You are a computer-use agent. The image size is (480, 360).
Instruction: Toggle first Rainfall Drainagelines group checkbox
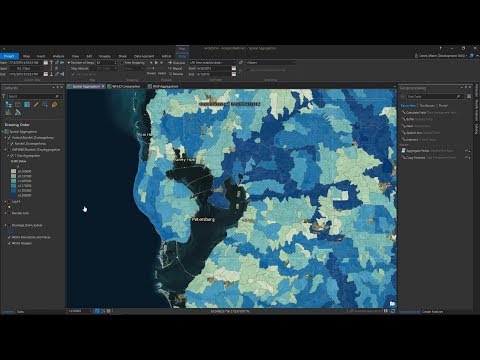coord(9,137)
